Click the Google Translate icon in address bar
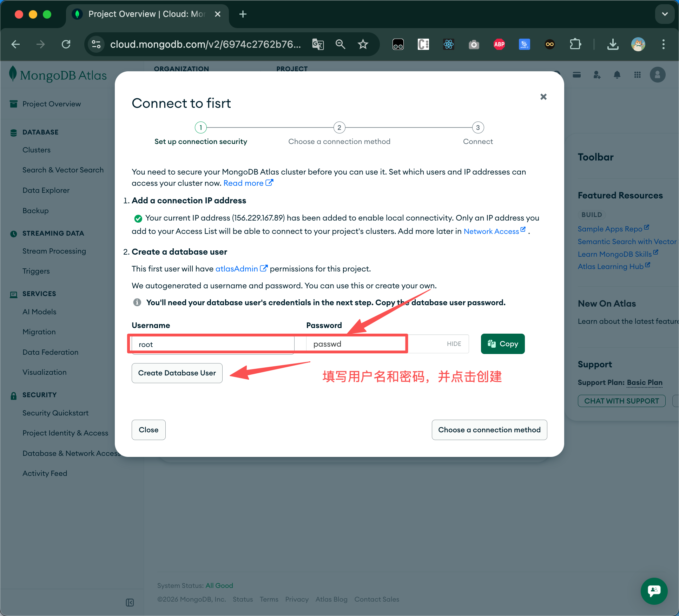The image size is (679, 616). click(x=318, y=44)
